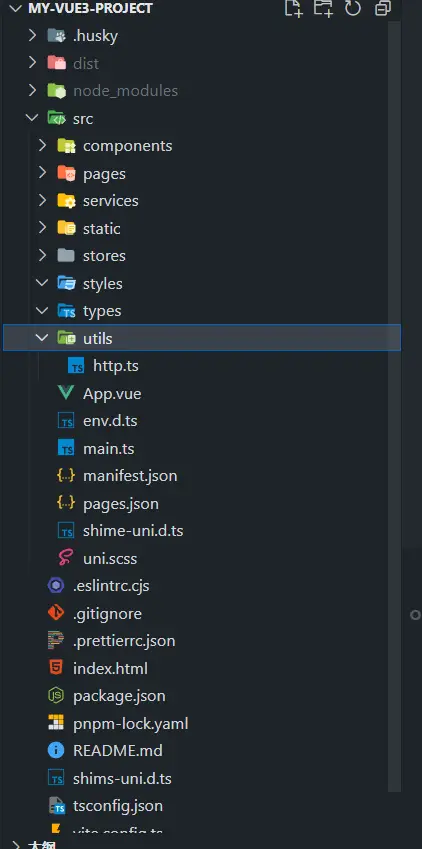Click the ESLint icon beside .eslintrc.cjs
Viewport: 422px width, 849px height.
pos(56,585)
